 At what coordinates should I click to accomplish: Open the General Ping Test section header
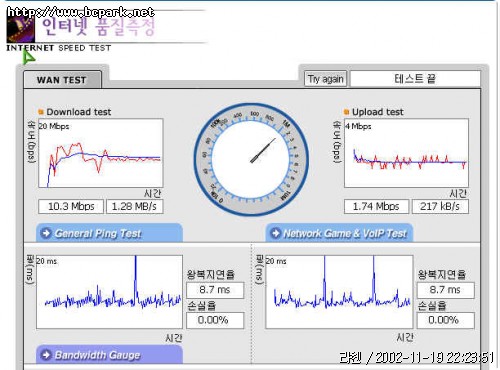pyautogui.click(x=109, y=233)
